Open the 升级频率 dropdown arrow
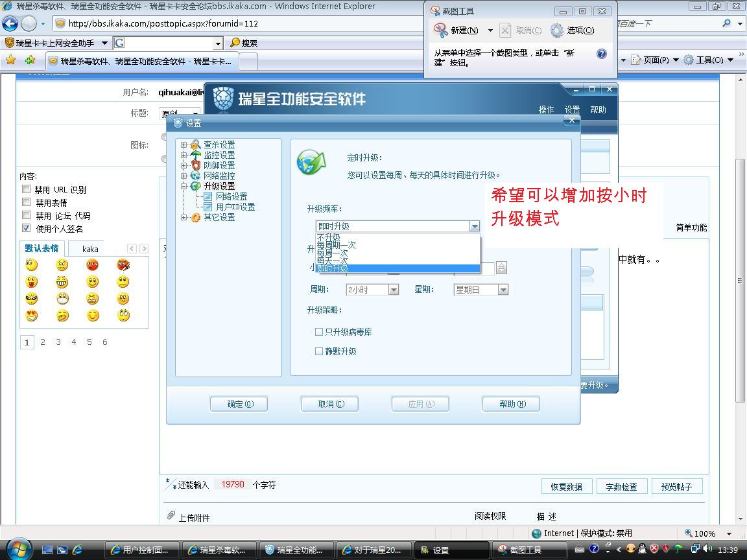 tap(475, 227)
